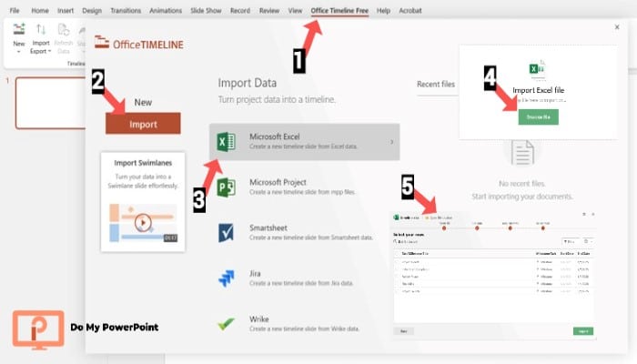Click the Microsoft Project icon

226,187
